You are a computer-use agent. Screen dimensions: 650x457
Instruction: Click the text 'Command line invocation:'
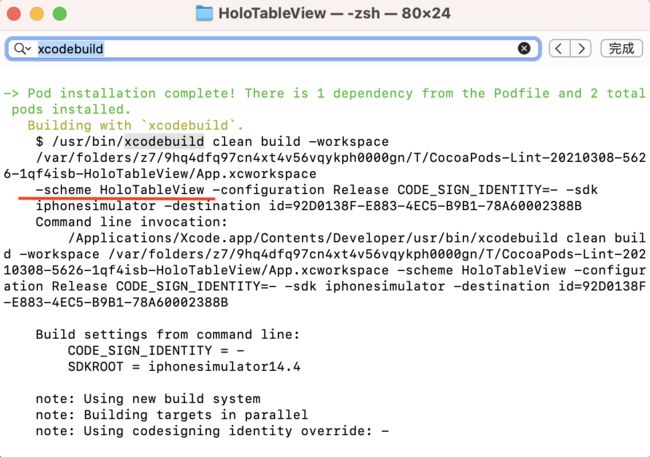click(x=131, y=222)
